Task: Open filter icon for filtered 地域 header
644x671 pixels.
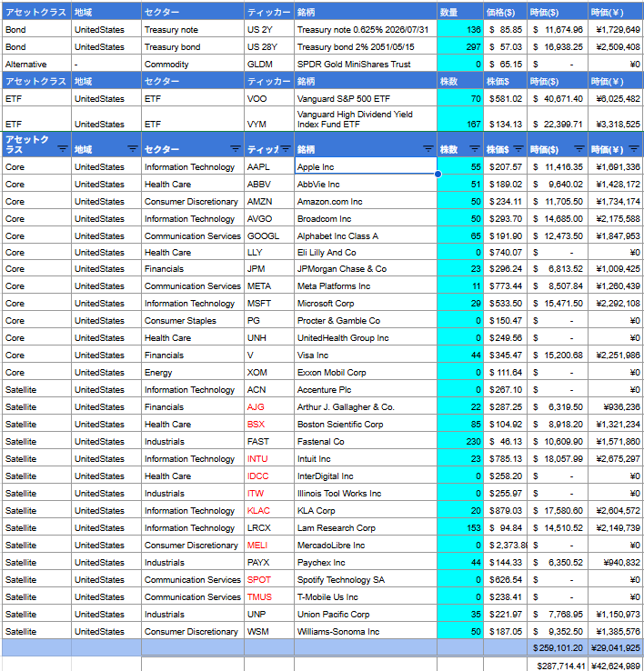Action: tap(133, 149)
